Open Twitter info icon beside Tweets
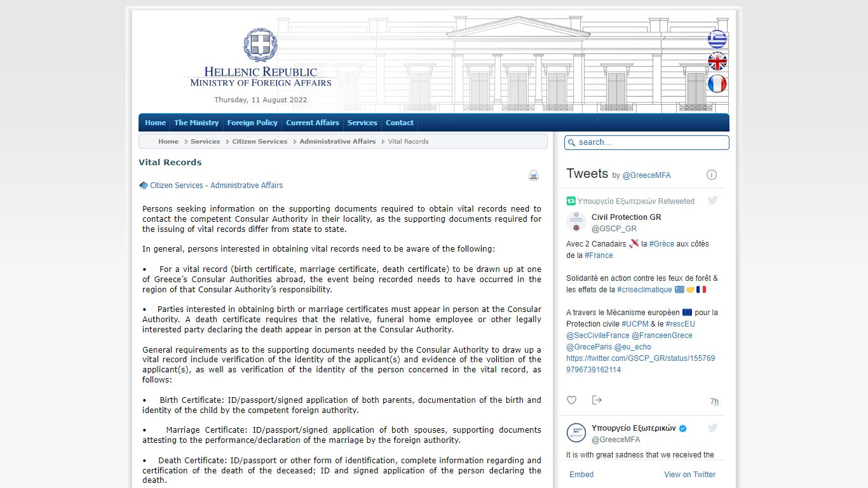Screen dimensions: 868x488 click(x=712, y=175)
